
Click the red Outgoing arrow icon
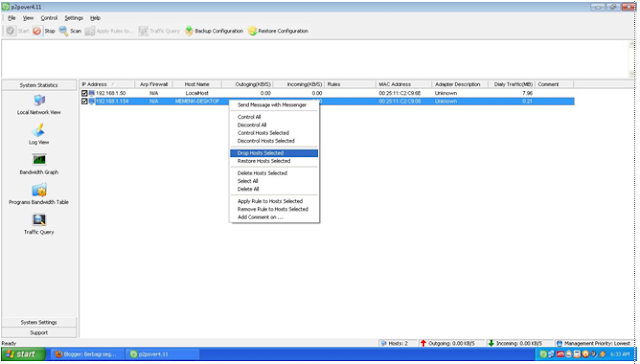click(x=423, y=344)
